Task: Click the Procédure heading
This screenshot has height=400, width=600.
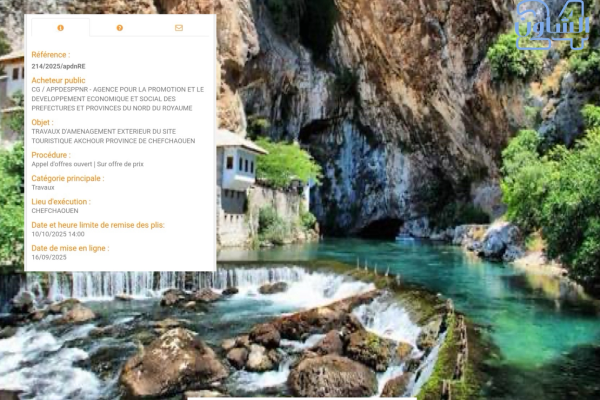Action: click(x=51, y=155)
